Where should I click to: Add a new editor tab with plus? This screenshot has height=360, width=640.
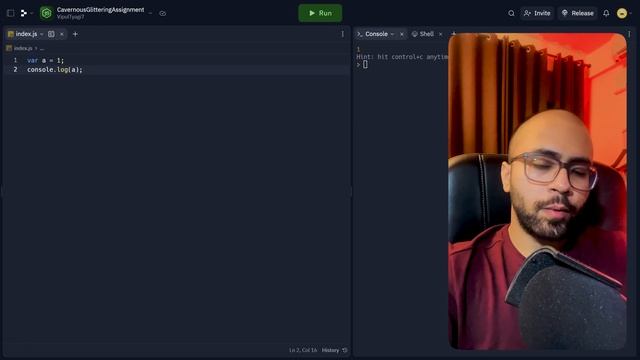coord(75,34)
